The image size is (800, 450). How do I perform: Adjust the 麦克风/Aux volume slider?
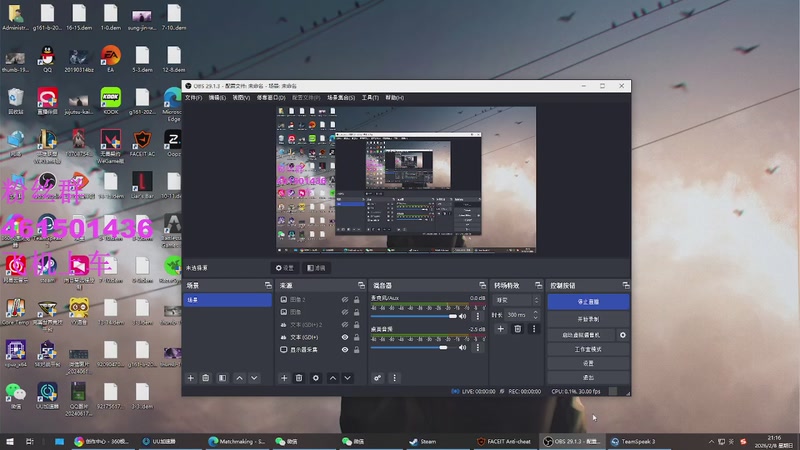tap(414, 316)
